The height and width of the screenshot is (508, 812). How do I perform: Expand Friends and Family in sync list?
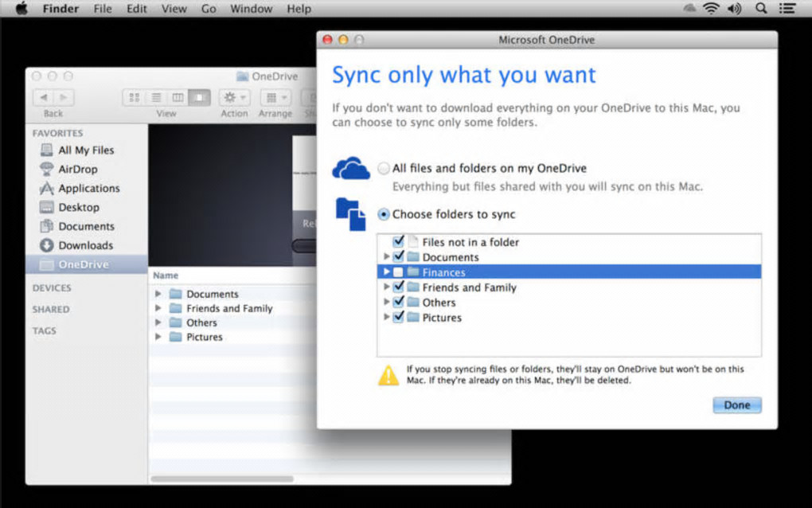pyautogui.click(x=386, y=287)
